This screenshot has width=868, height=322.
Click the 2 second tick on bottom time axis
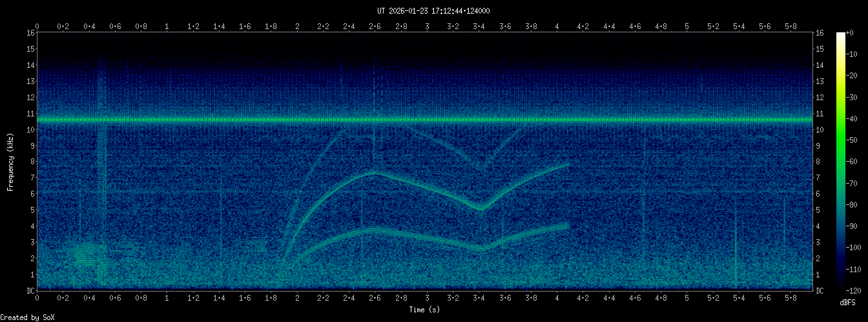tap(297, 299)
